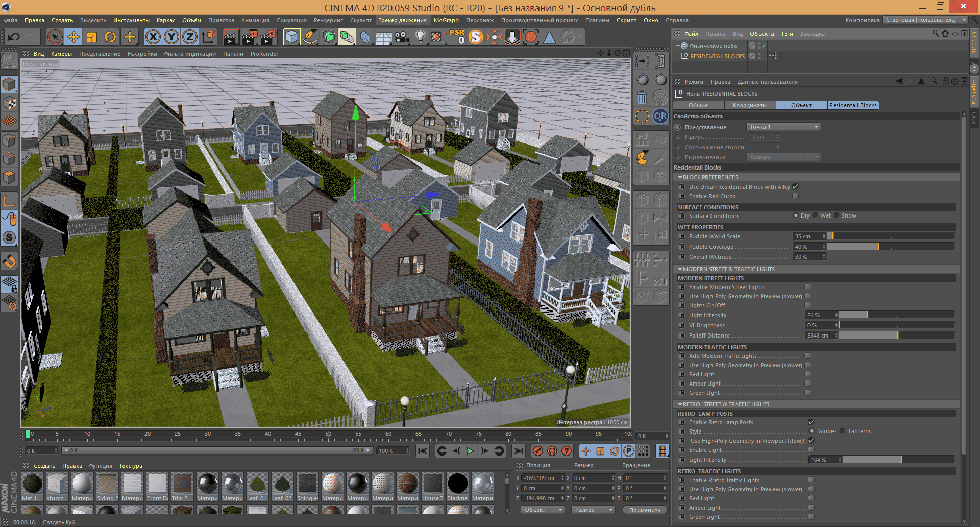Viewport: 980px width, 527px height.
Task: Choose the Lanterns style option
Action: (843, 431)
